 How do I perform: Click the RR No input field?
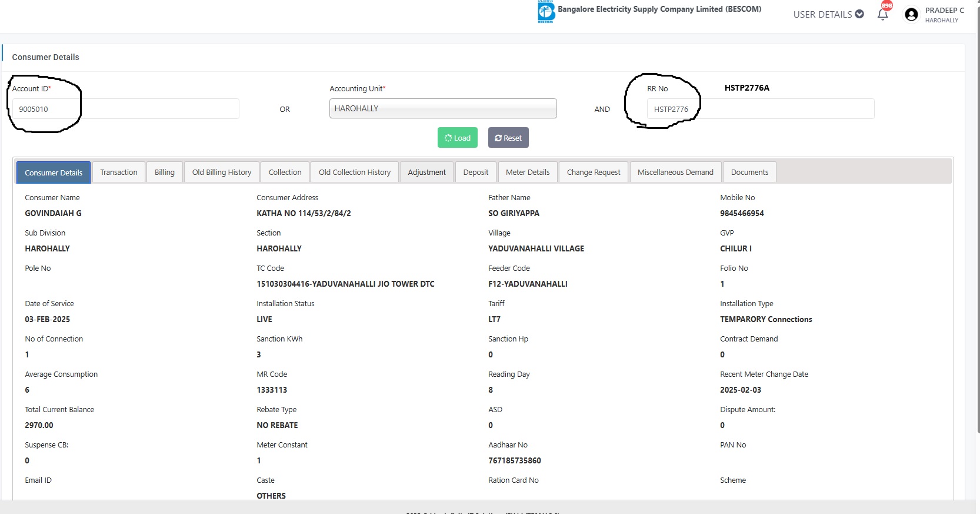click(x=761, y=109)
